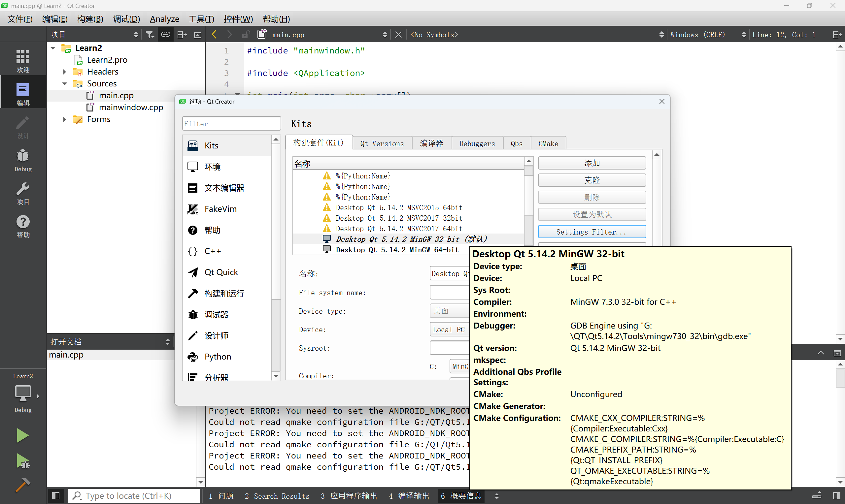Close main.cpp document with X icon
The image size is (845, 504).
(x=398, y=35)
